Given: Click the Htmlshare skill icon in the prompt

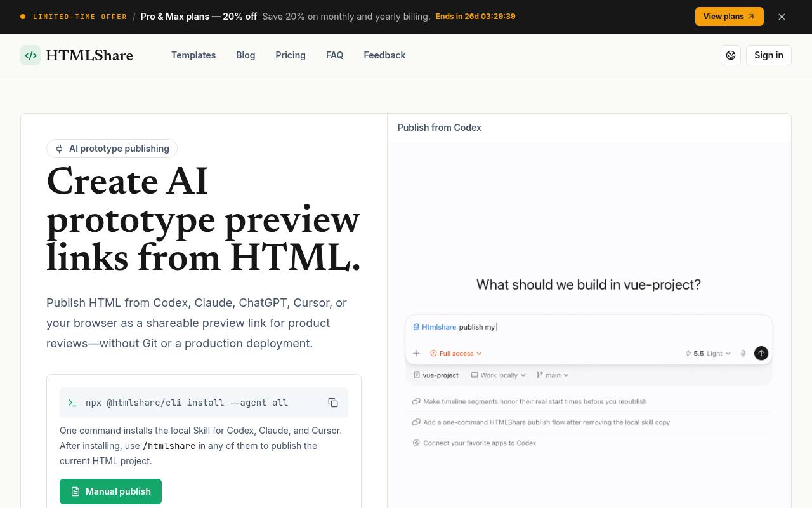Looking at the screenshot, I should 416,327.
